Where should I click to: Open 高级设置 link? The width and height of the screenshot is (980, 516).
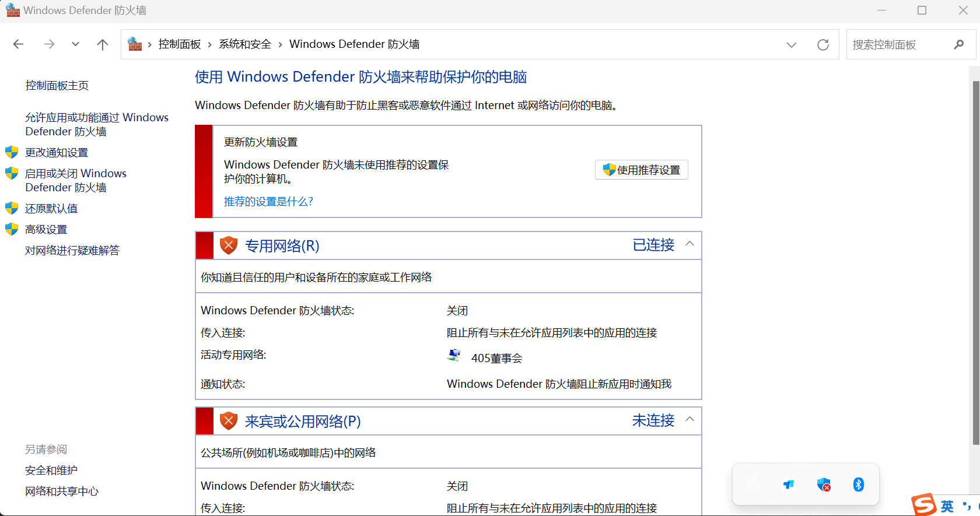[x=46, y=230]
